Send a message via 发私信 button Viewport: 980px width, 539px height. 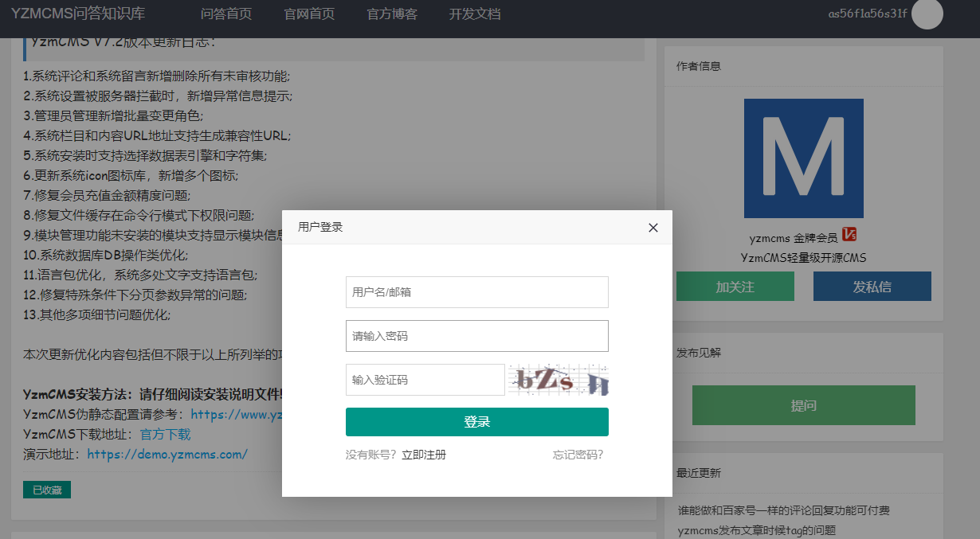pyautogui.click(x=872, y=287)
